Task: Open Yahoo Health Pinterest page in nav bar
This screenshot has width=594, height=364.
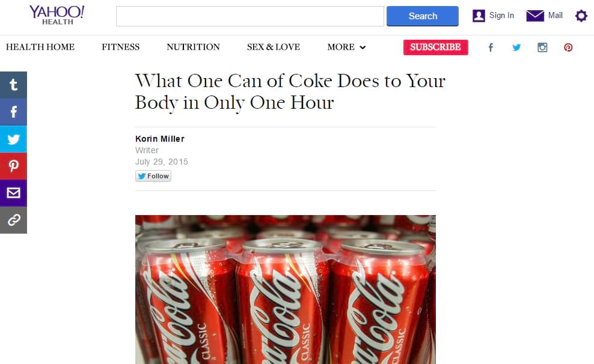Action: point(568,47)
